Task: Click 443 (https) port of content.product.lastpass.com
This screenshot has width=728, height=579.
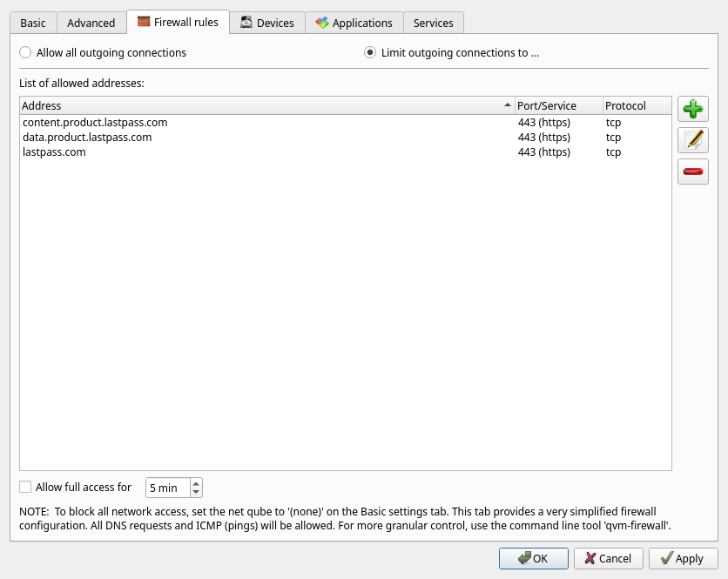Action: click(x=544, y=123)
